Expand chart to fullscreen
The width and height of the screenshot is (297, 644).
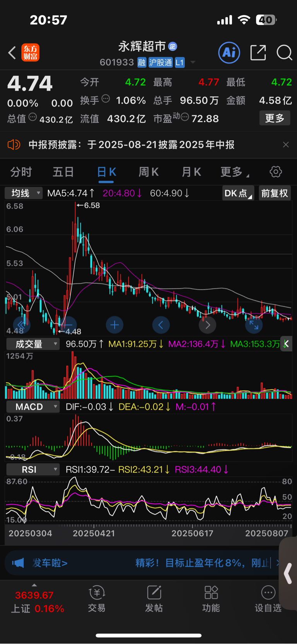coord(254,325)
